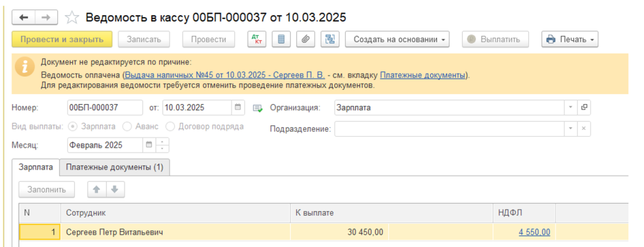644x247 pixels.
Task: Select the К выплате value 30 450,00
Action: (x=340, y=232)
